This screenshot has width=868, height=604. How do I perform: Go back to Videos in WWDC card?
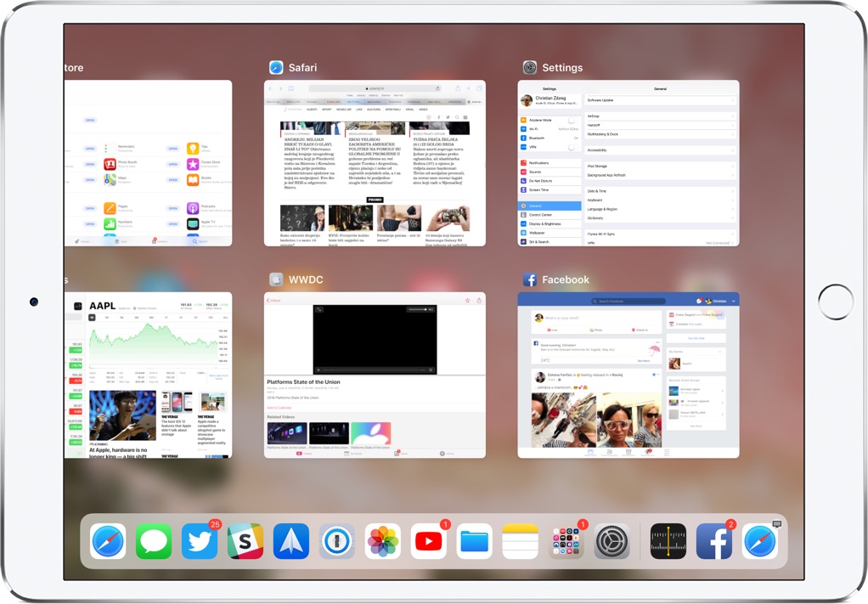(x=274, y=300)
